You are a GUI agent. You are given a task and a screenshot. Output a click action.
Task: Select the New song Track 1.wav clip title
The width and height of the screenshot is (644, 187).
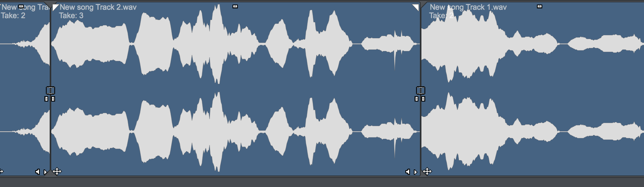pyautogui.click(x=468, y=7)
